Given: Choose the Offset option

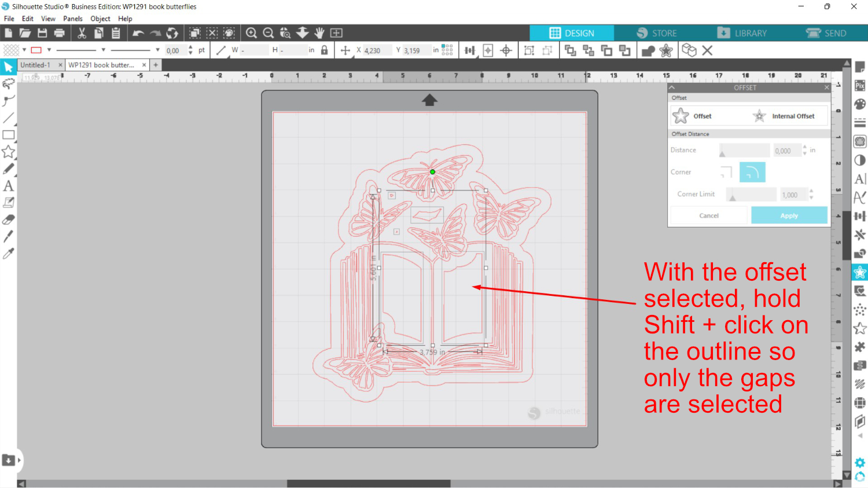Looking at the screenshot, I should (x=693, y=116).
